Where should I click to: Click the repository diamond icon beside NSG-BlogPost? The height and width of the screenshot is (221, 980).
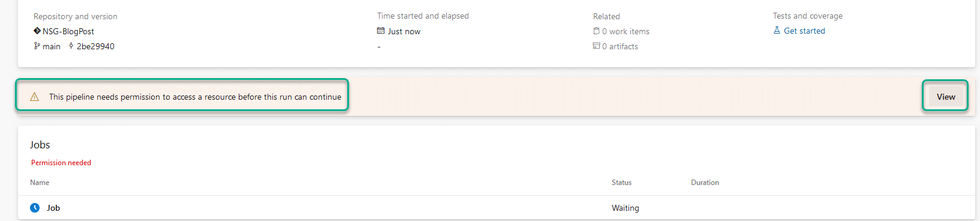37,31
